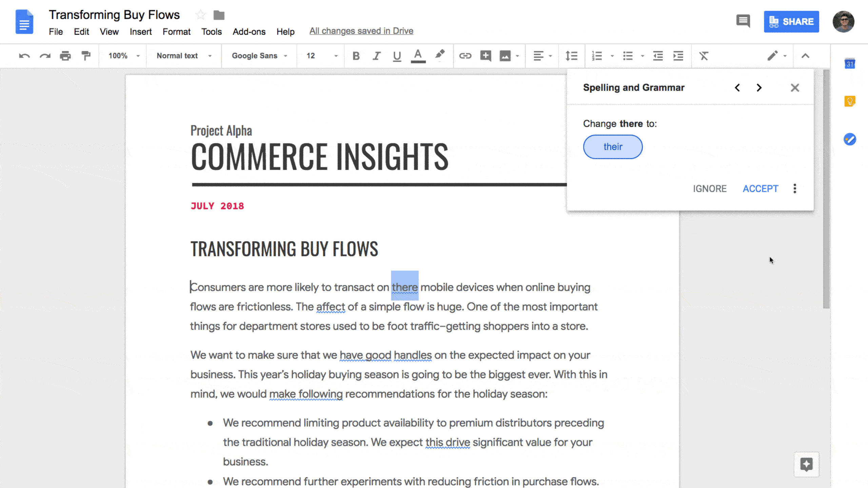868x488 pixels.
Task: Open the Tools menu
Action: tap(211, 32)
